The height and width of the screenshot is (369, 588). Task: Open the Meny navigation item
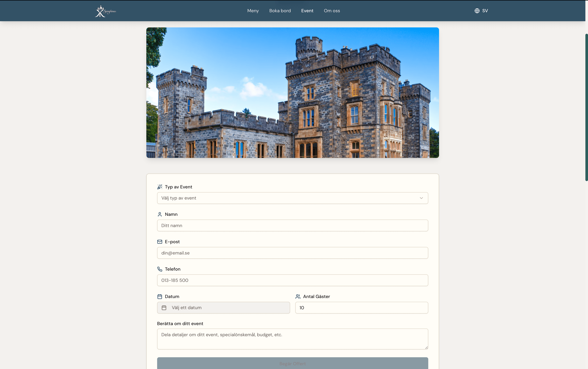pos(253,11)
